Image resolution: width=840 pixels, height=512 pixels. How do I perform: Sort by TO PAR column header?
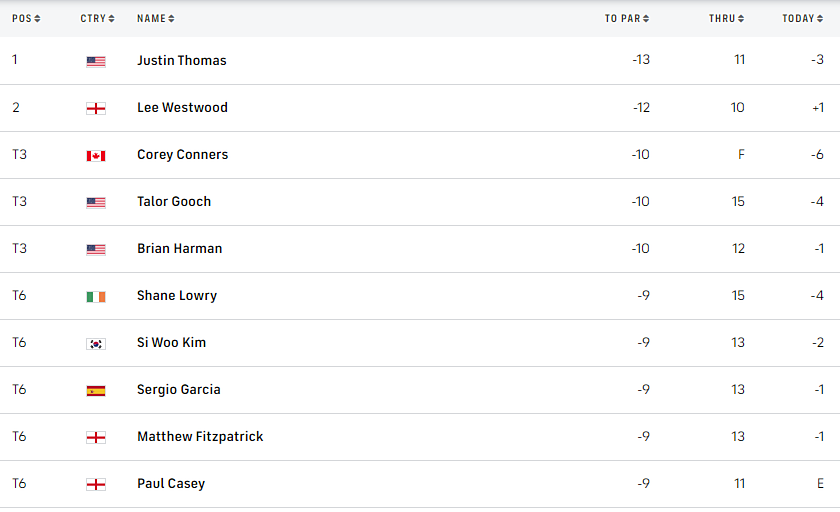tap(627, 19)
